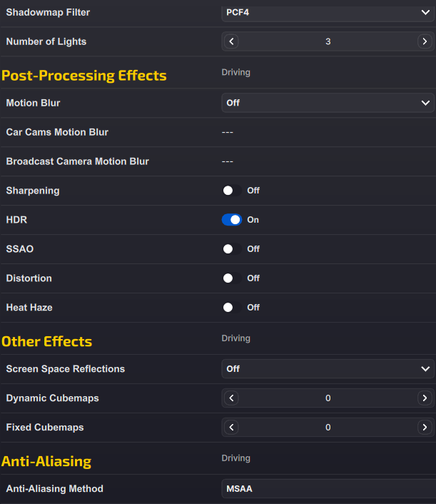This screenshot has width=436, height=504.
Task: Open the Motion Blur dropdown
Action: (328, 103)
